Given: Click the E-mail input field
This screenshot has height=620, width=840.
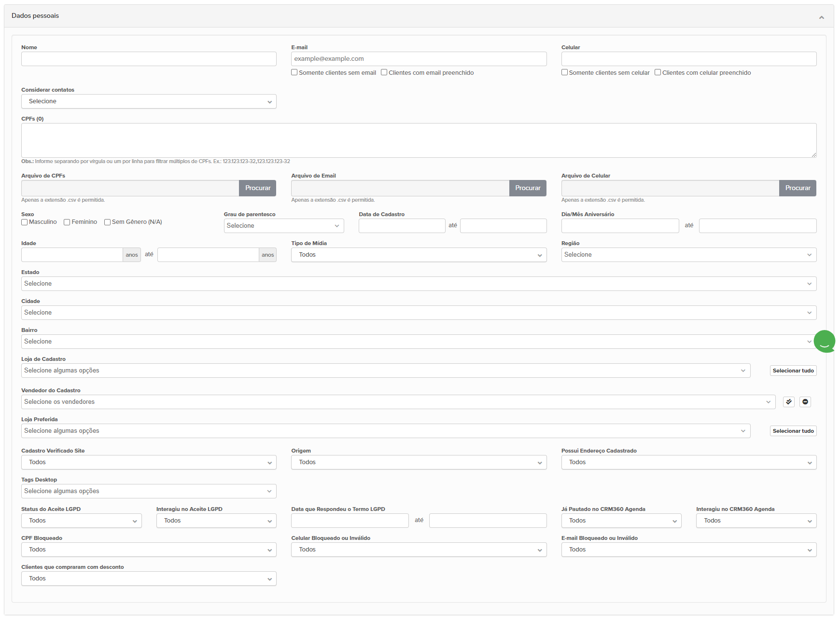Looking at the screenshot, I should 419,59.
